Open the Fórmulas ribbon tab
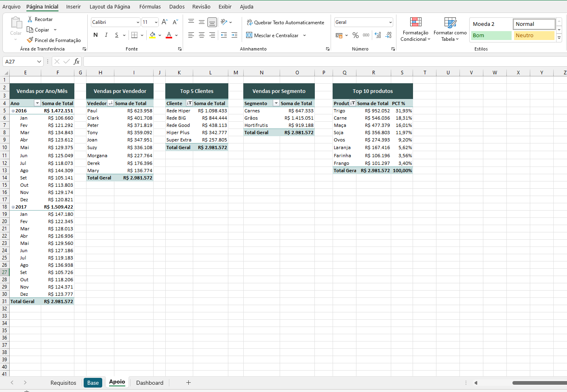 pyautogui.click(x=150, y=6)
